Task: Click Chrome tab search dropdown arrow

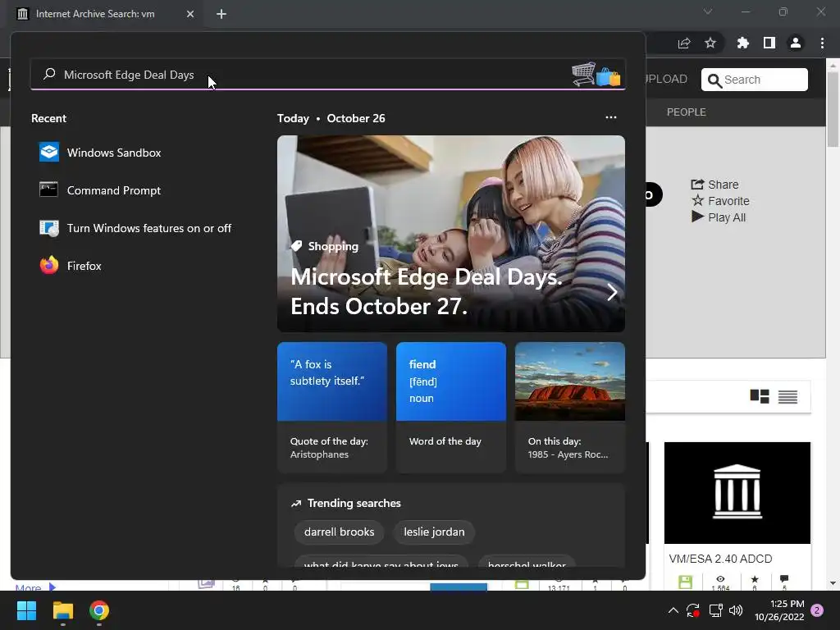Action: pos(708,11)
